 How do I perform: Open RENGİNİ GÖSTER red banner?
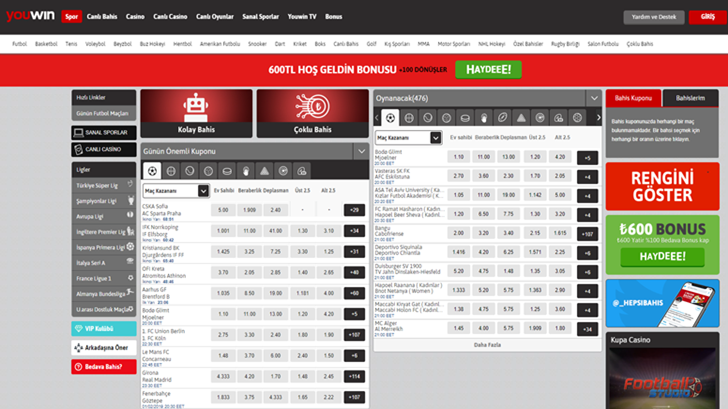[x=663, y=186]
